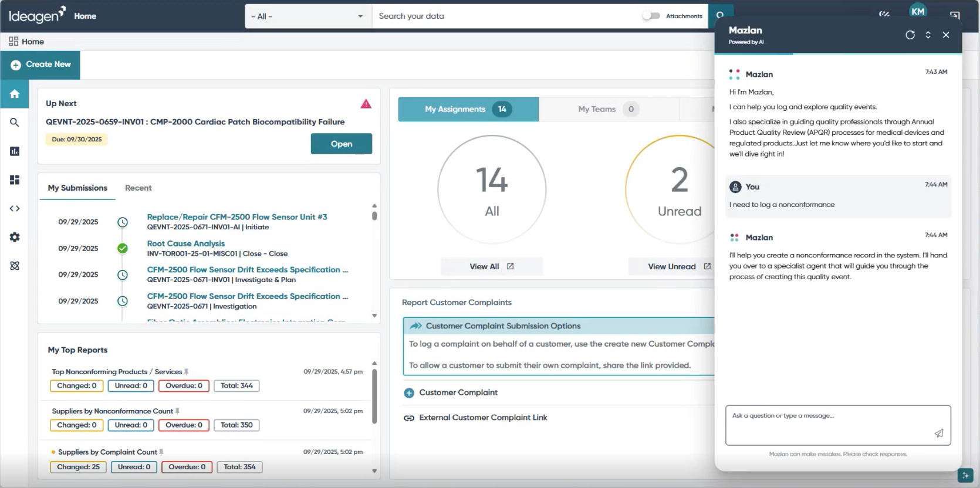Select the My Assignments tab
The width and height of the screenshot is (980, 488).
click(x=468, y=109)
